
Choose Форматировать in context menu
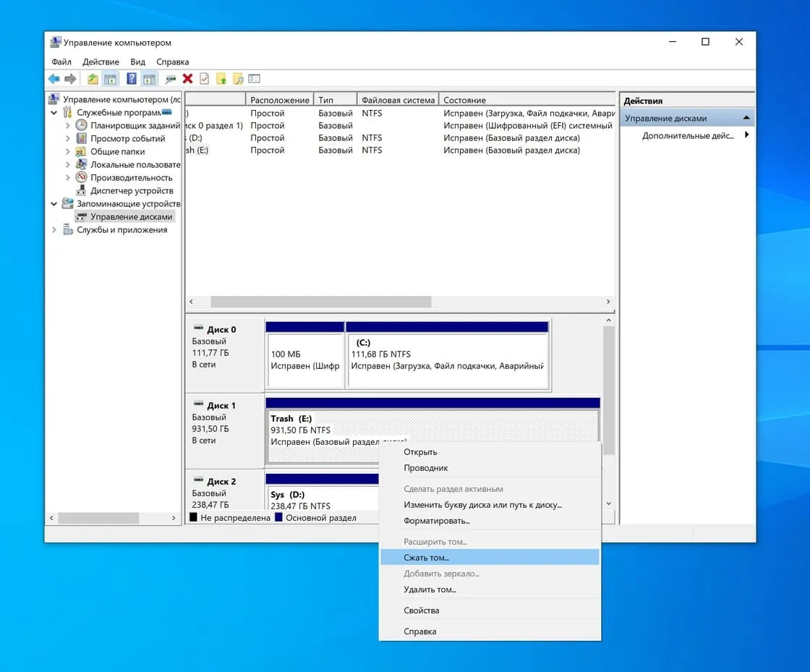pos(490,521)
